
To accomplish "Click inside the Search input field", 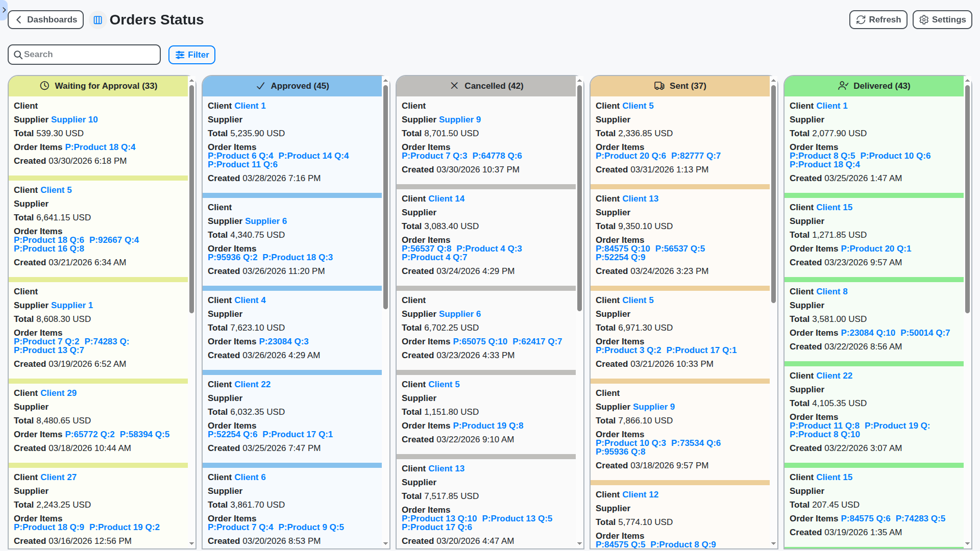I will click(x=84, y=54).
